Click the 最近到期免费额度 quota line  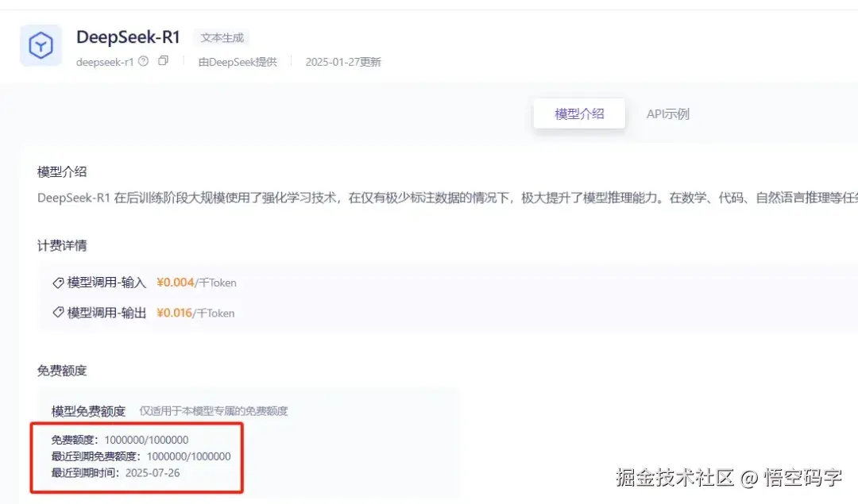(x=141, y=456)
